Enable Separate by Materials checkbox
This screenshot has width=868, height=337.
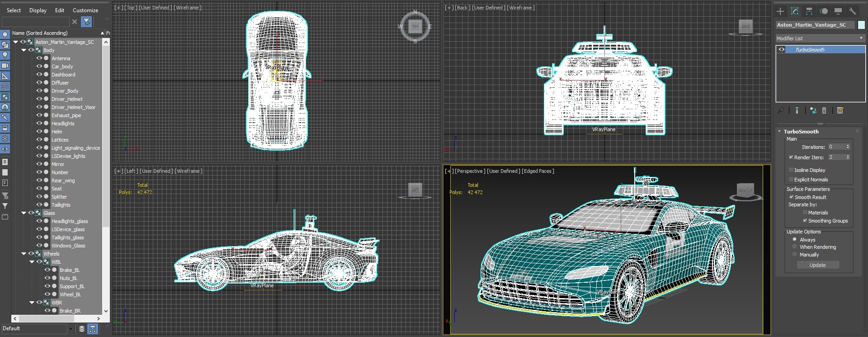coord(805,213)
